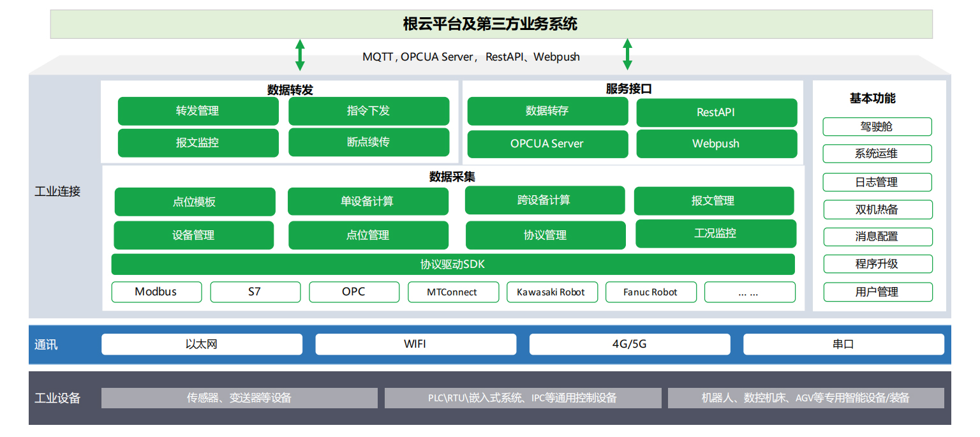980x437 pixels.
Task: Choose the Webpush interface box
Action: tap(716, 144)
